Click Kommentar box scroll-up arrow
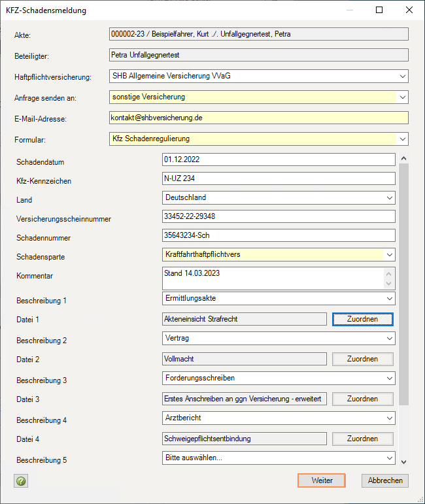Viewport: 425px width, 504px height. (388, 274)
